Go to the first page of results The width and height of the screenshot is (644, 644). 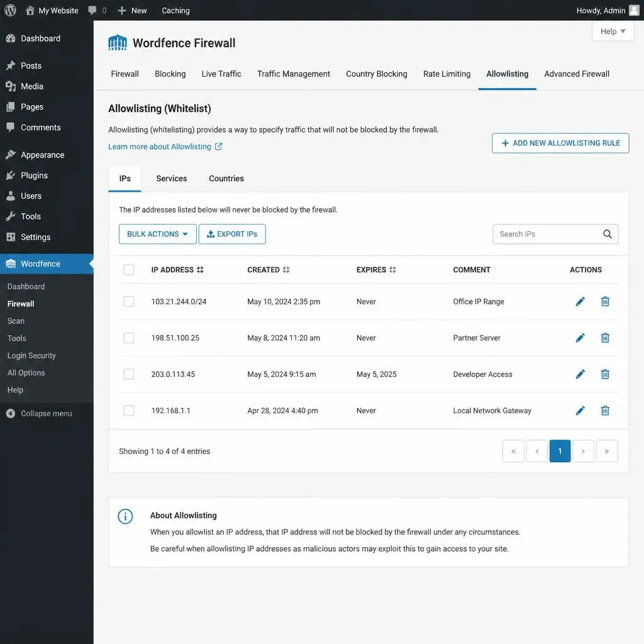click(513, 451)
